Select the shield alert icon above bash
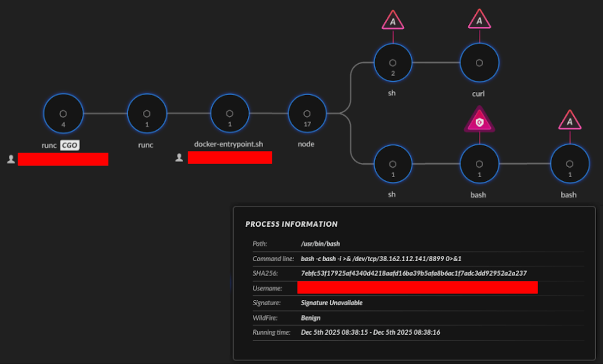 pyautogui.click(x=480, y=122)
